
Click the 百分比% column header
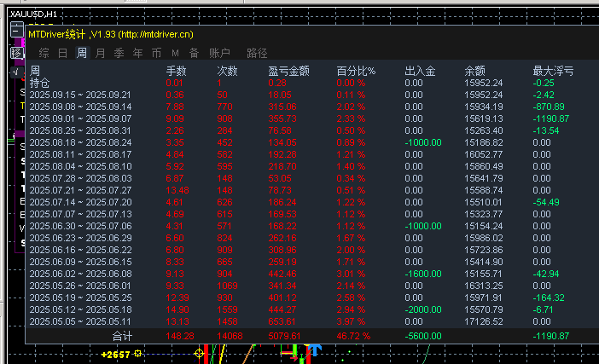click(356, 71)
